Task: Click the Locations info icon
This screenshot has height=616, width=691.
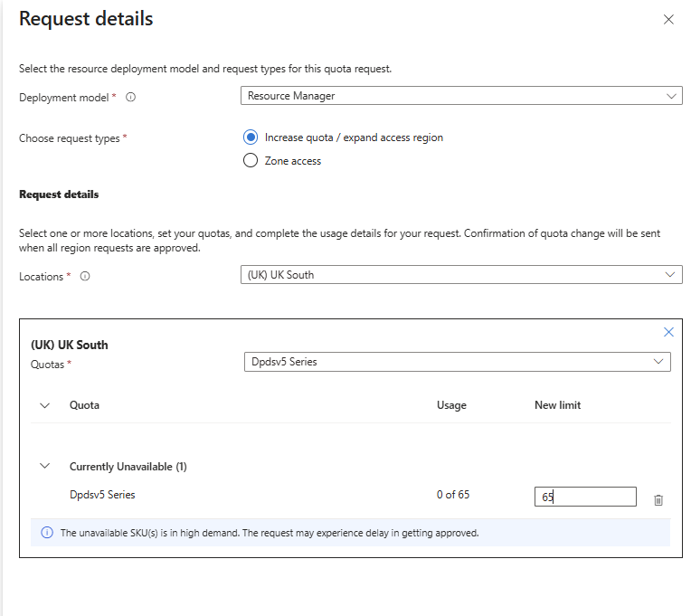Action: coord(85,276)
